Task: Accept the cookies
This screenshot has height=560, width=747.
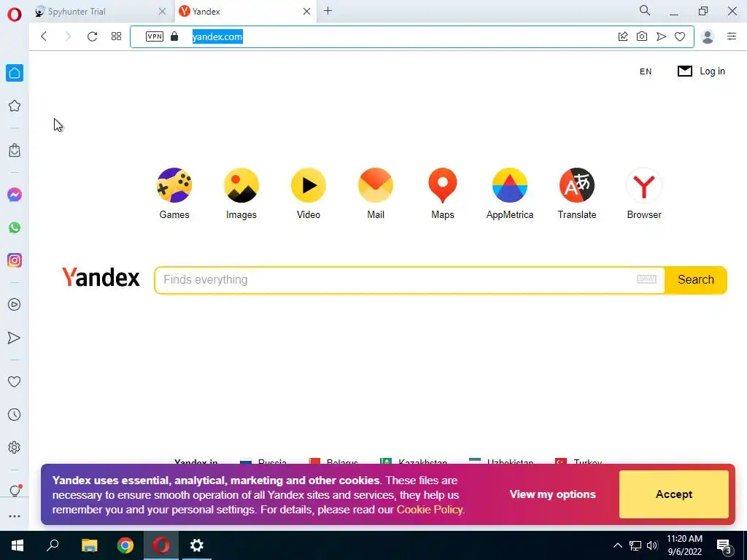Action: point(673,494)
